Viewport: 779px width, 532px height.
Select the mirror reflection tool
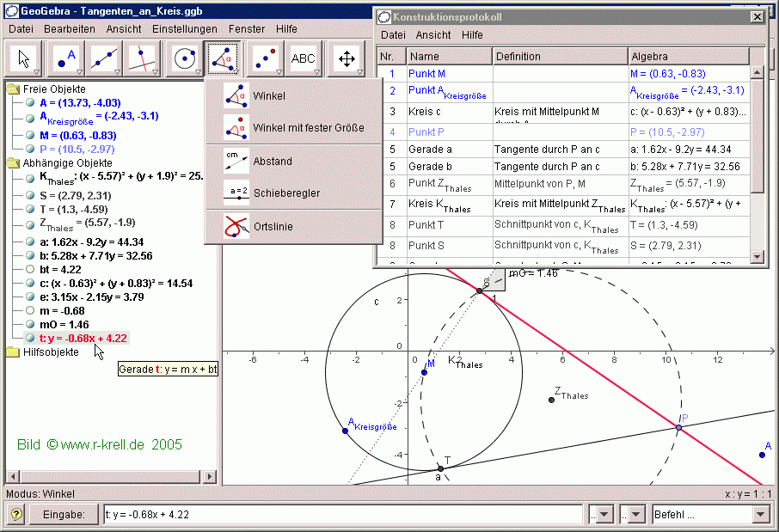click(x=264, y=58)
